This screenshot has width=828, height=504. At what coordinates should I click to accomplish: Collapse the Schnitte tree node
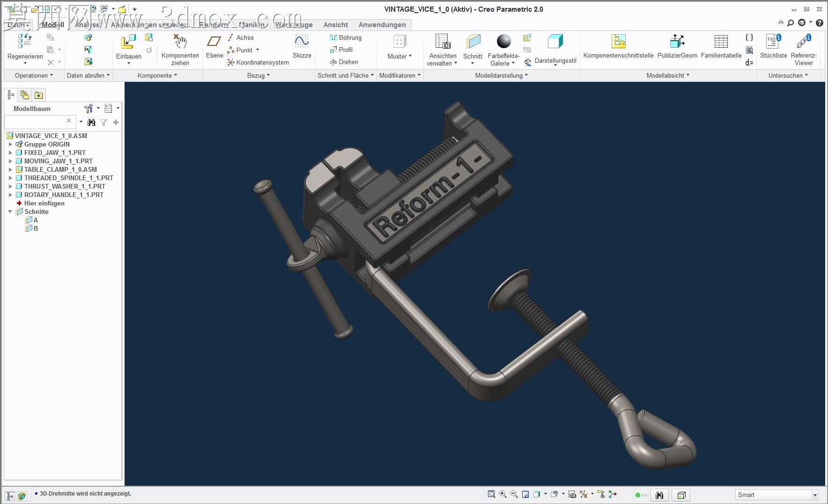[10, 212]
